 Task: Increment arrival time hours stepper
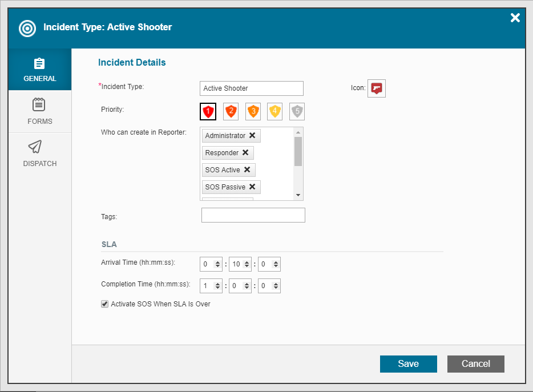tap(218, 261)
